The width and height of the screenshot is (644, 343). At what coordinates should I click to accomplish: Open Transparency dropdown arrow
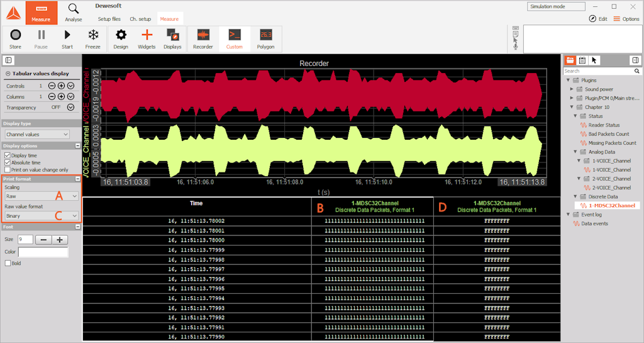[70, 107]
